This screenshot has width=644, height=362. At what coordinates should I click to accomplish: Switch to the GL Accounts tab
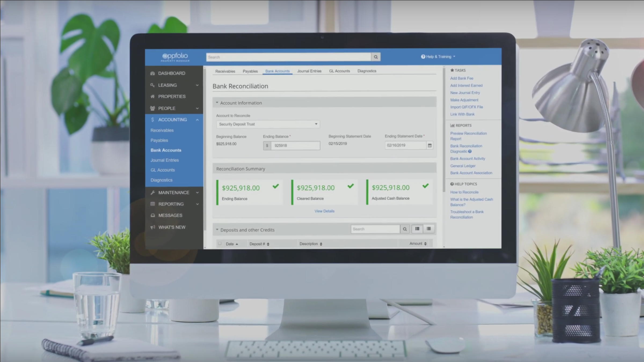339,71
